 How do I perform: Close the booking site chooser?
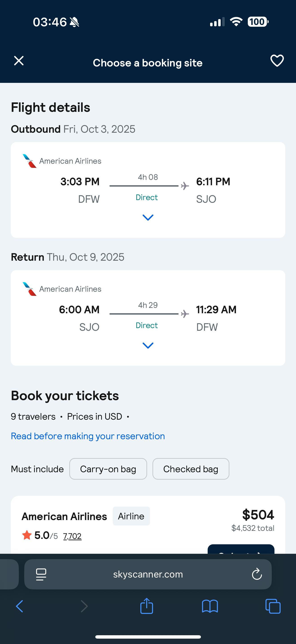(19, 61)
